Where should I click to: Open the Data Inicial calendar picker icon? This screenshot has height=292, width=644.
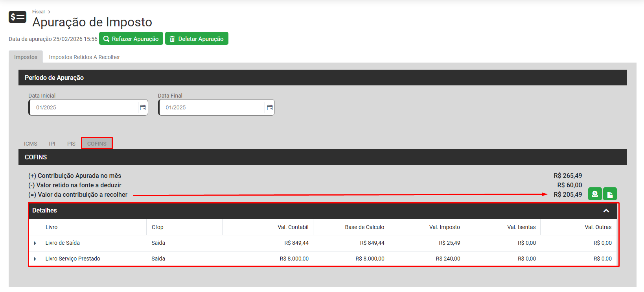pyautogui.click(x=143, y=107)
